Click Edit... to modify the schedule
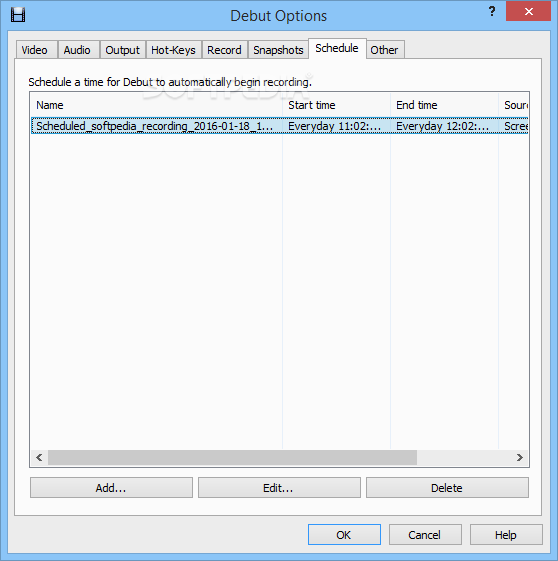The image size is (558, 561). [279, 488]
